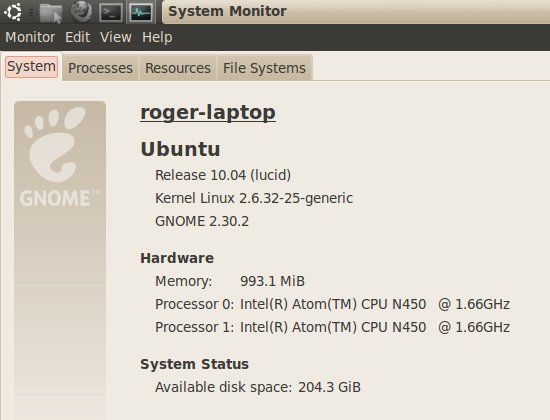This screenshot has height=420, width=550.
Task: Select the Release 10.04 (lucid) line
Action: [x=223, y=175]
